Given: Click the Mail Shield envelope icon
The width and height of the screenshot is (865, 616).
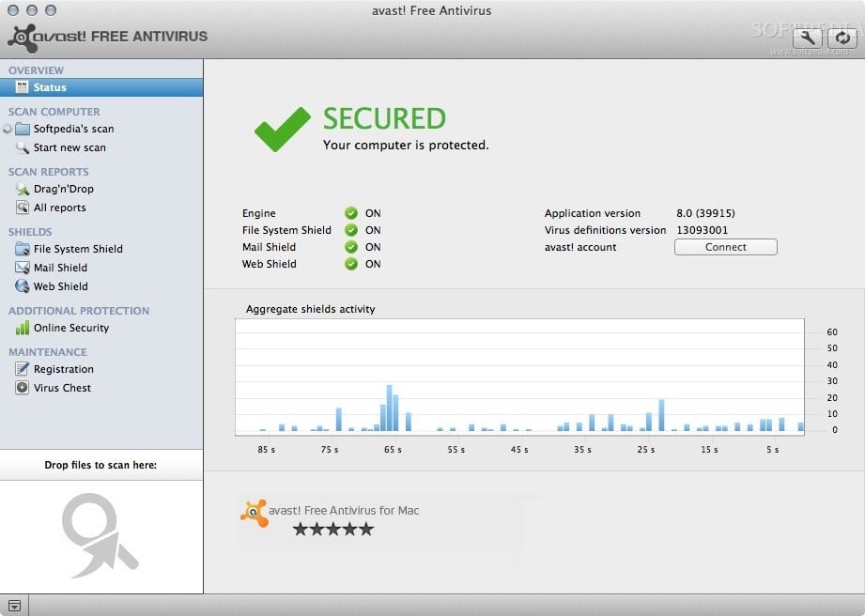Looking at the screenshot, I should coord(23,268).
